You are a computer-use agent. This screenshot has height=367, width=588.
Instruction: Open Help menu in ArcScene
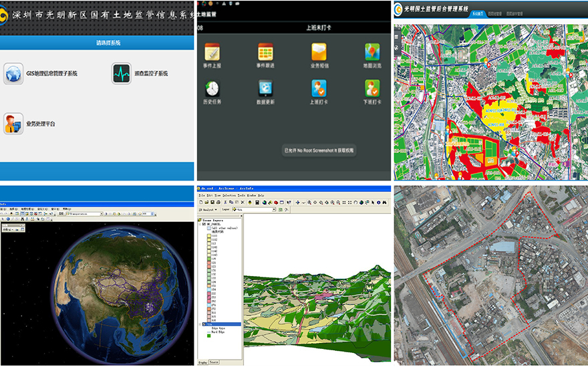pos(261,195)
